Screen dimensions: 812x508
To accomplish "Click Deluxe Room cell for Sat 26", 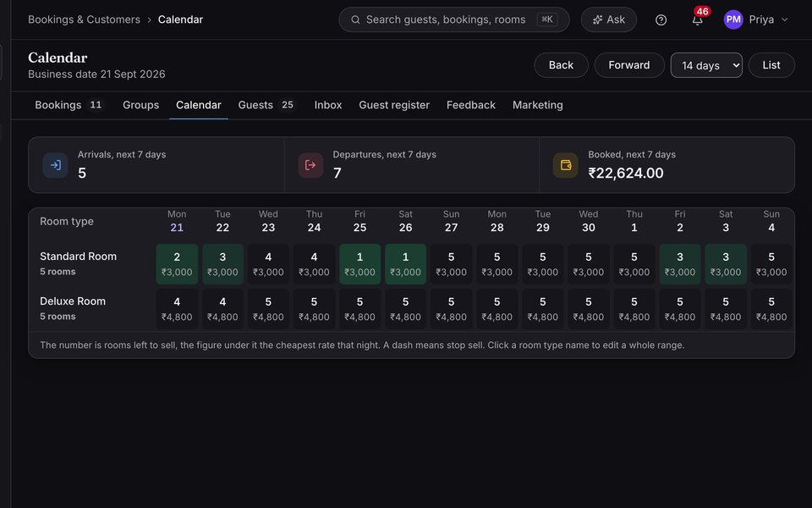I will coord(405,309).
